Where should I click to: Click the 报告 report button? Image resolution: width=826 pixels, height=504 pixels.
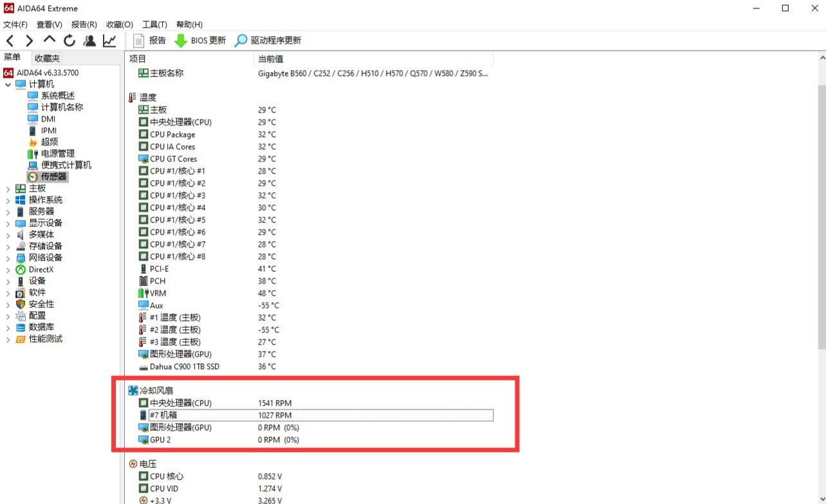coord(149,40)
